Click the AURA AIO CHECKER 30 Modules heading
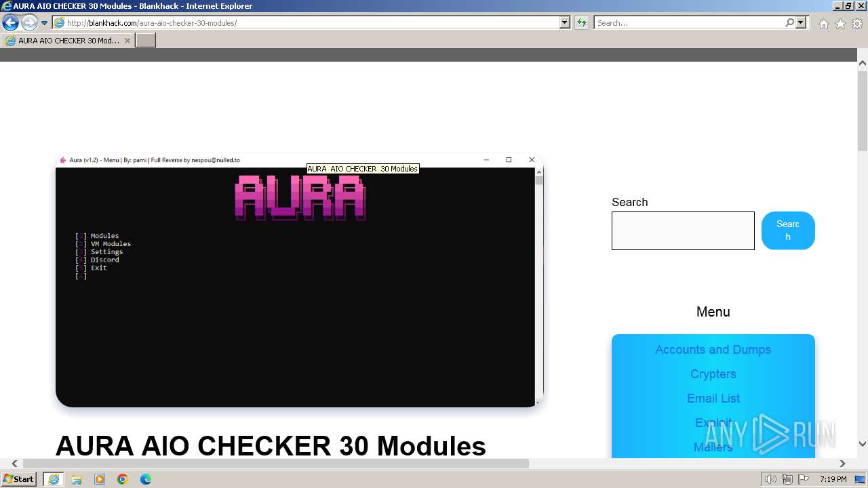This screenshot has height=488, width=868. pyautogui.click(x=271, y=446)
